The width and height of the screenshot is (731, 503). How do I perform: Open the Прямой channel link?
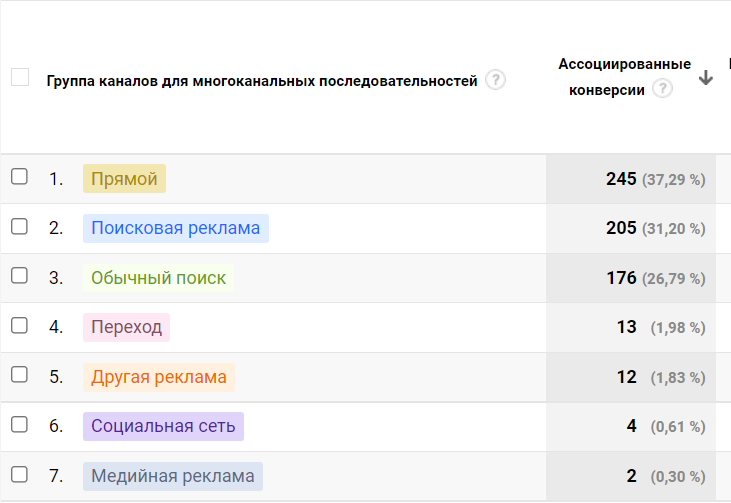124,179
